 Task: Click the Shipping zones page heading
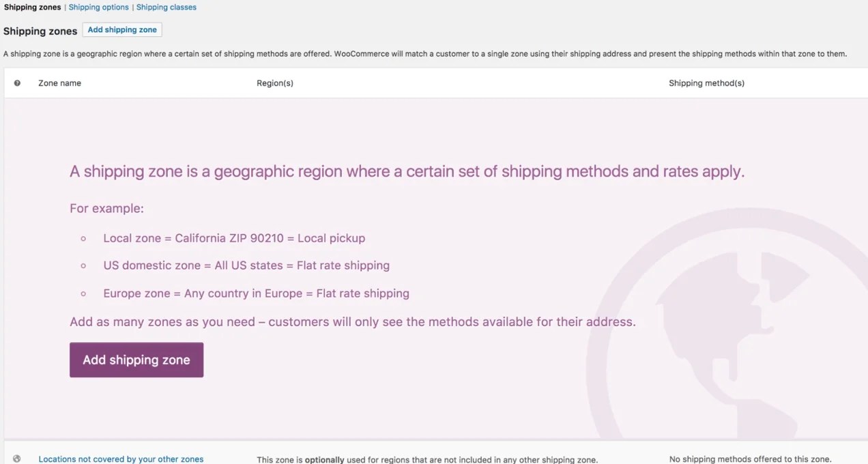pos(40,31)
